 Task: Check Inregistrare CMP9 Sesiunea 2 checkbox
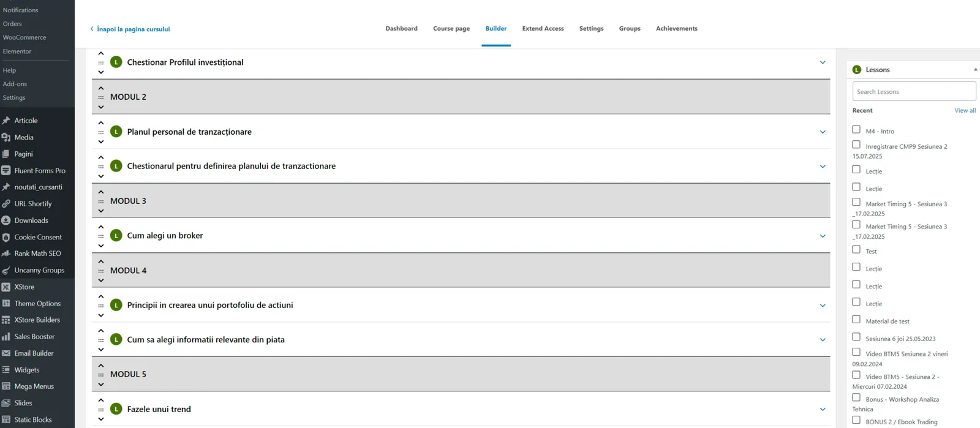(856, 145)
